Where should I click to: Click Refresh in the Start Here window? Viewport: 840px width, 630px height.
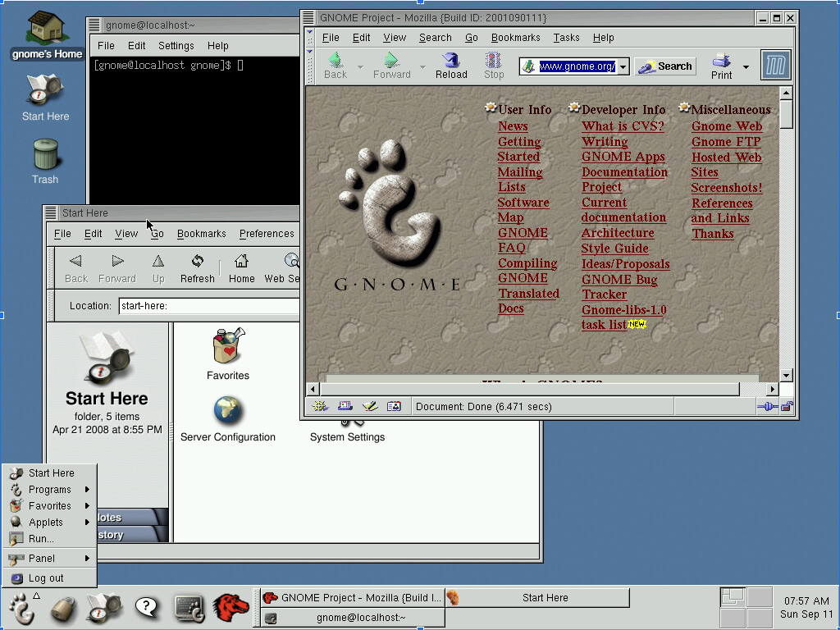(x=197, y=267)
